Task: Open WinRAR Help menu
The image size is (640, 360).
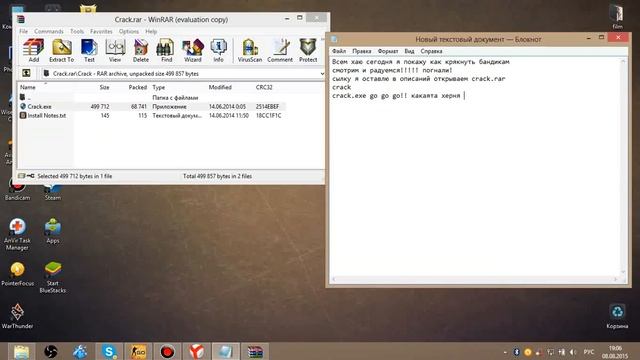Action: tap(151, 31)
